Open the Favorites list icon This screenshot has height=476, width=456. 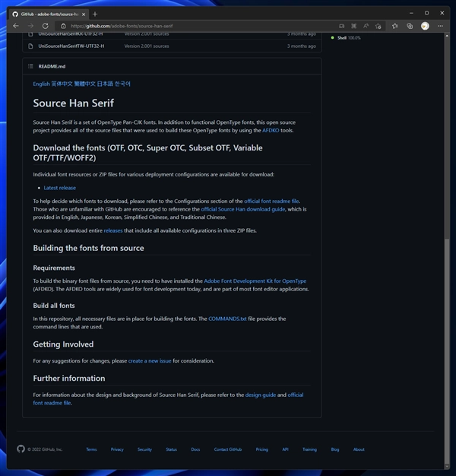click(x=394, y=26)
